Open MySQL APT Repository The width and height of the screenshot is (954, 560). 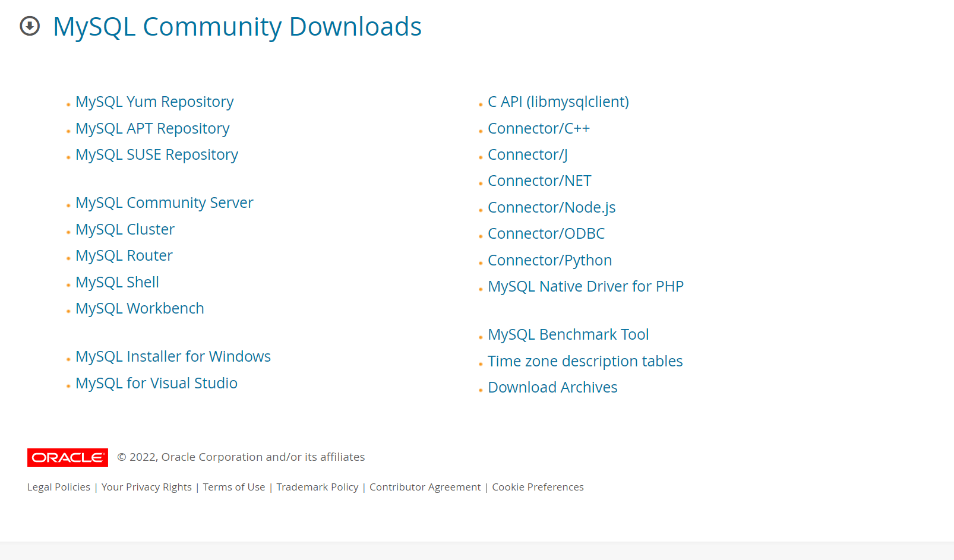152,128
